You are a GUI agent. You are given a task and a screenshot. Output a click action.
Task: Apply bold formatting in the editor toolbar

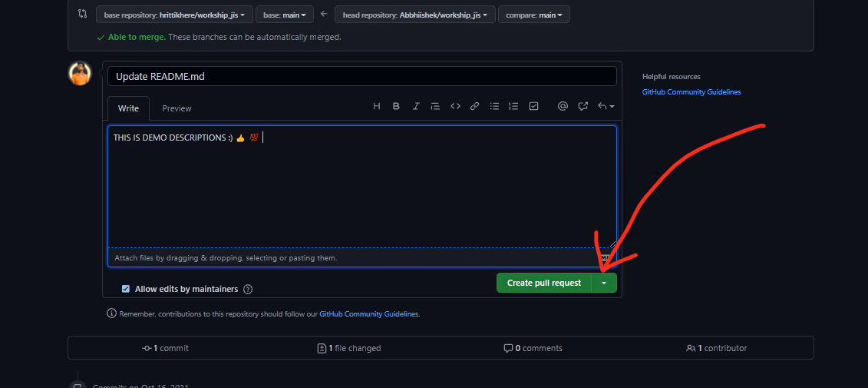pos(396,107)
